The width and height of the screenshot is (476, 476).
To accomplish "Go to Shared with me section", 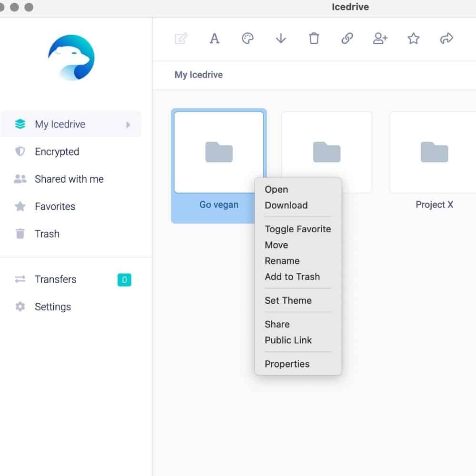I will (x=72, y=179).
